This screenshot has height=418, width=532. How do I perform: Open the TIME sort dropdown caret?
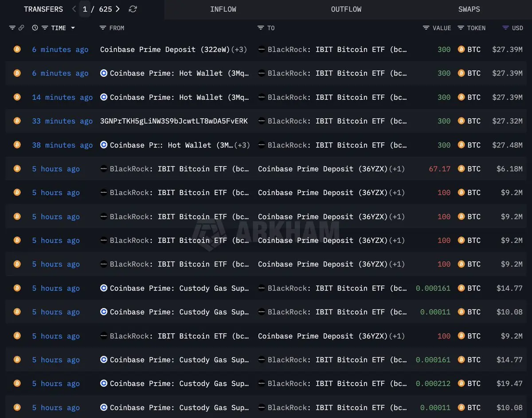73,28
